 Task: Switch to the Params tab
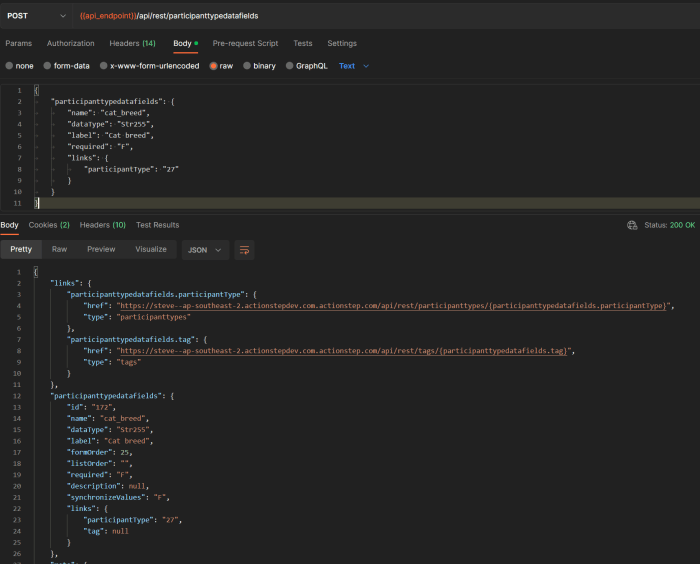(19, 43)
